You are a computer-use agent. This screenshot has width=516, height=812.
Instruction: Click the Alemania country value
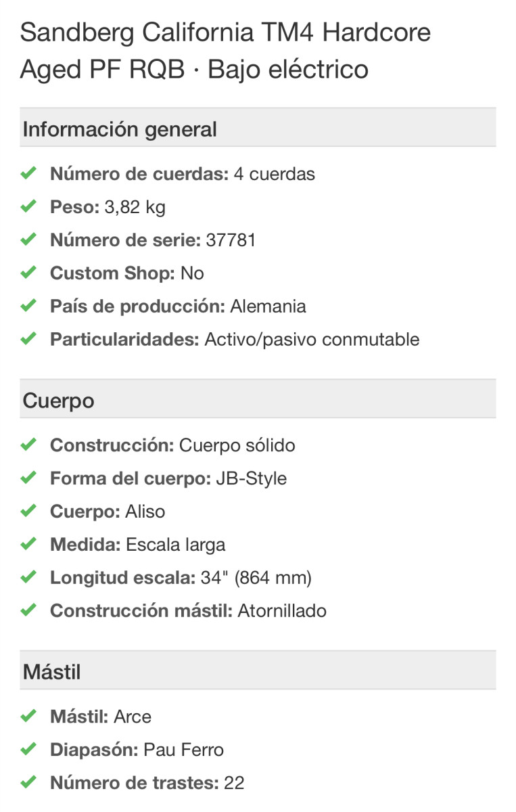(268, 306)
